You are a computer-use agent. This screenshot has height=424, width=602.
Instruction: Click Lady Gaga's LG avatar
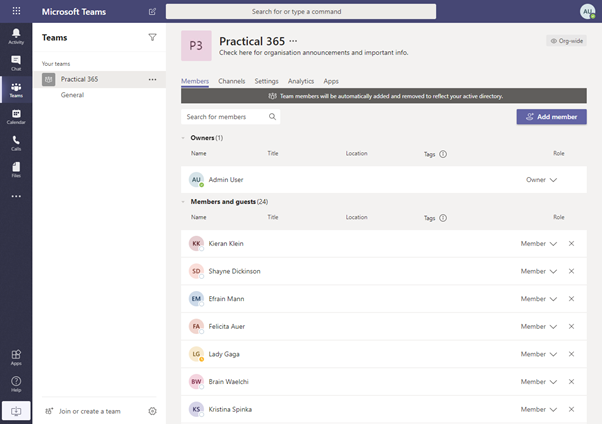[196, 354]
